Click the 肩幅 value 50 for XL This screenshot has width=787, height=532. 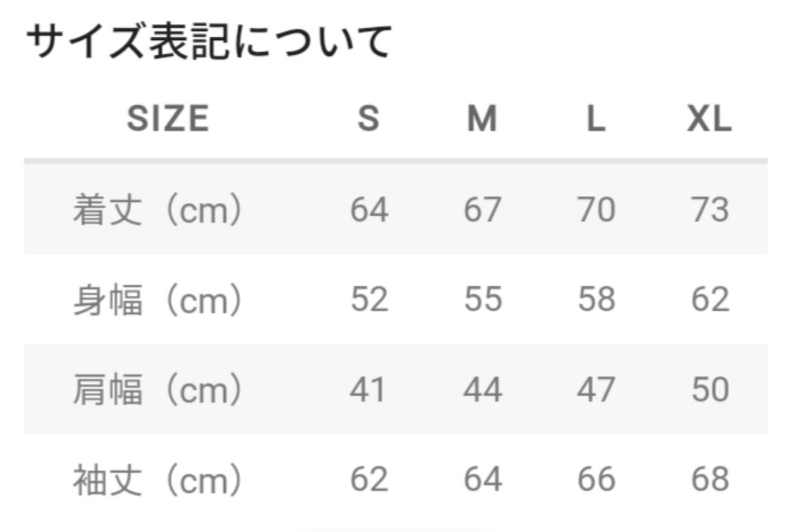click(709, 389)
